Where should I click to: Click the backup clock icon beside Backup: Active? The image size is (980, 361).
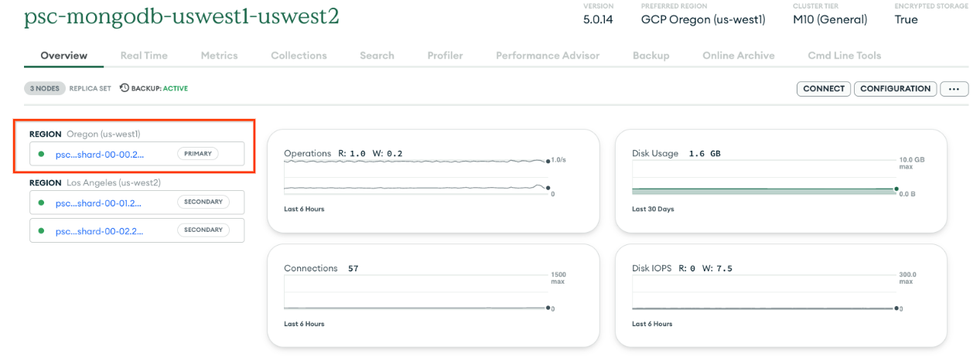124,88
